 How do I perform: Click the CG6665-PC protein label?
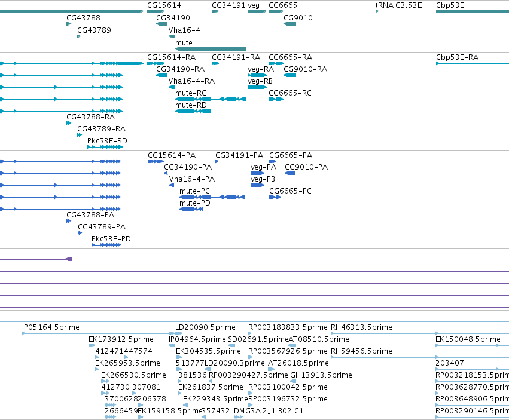point(290,191)
